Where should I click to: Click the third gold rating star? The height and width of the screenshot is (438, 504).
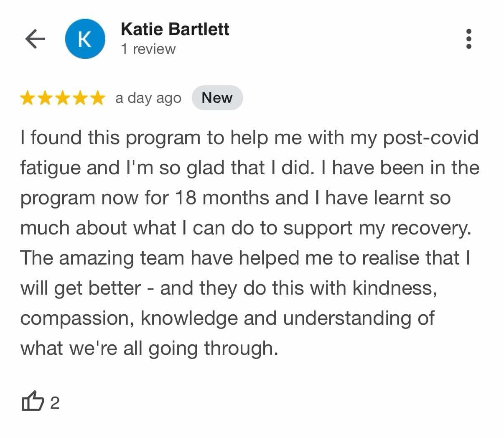click(62, 98)
